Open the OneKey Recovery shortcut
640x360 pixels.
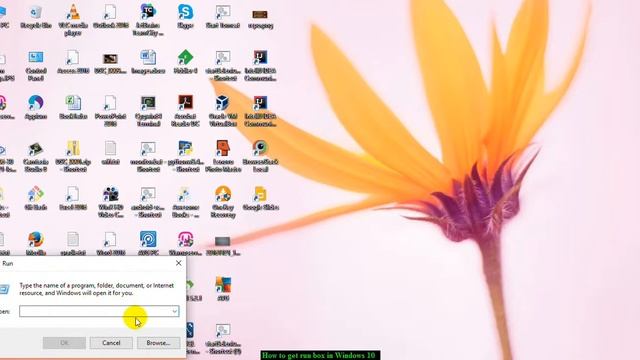coord(223,194)
